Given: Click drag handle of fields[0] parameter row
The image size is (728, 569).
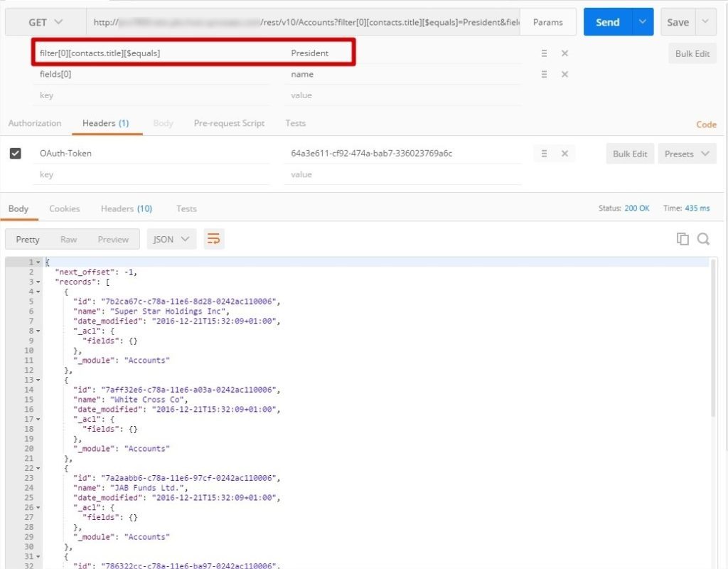Looking at the screenshot, I should click(x=544, y=75).
